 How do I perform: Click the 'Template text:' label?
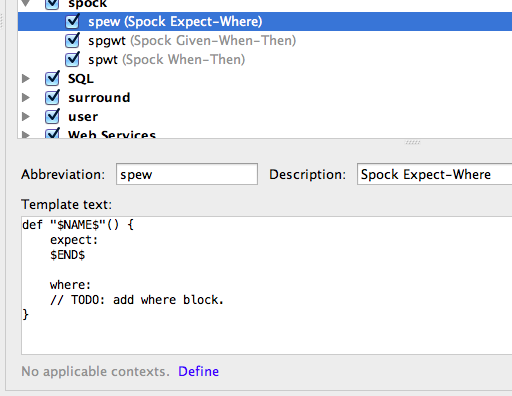click(x=67, y=204)
